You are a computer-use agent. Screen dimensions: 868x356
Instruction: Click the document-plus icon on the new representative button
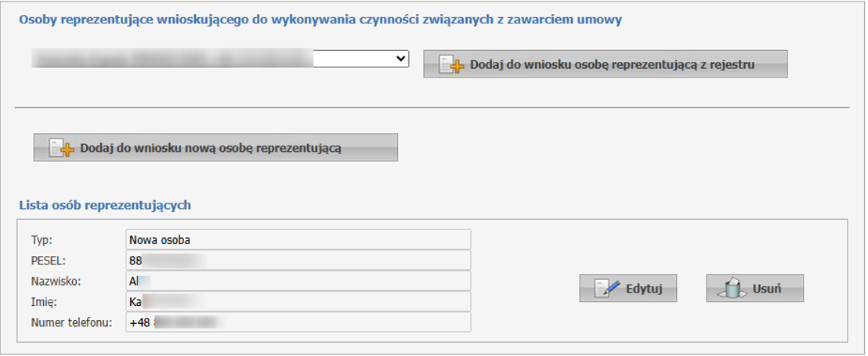(x=62, y=149)
